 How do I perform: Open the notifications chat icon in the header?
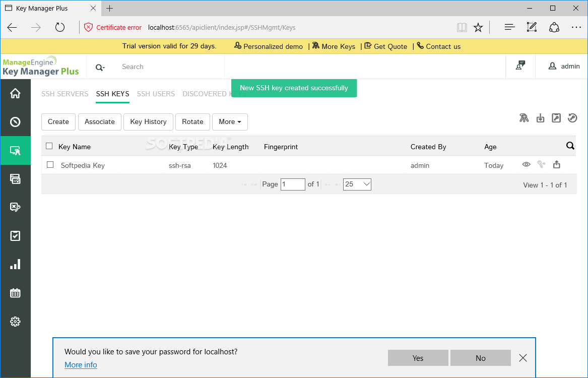(x=520, y=66)
